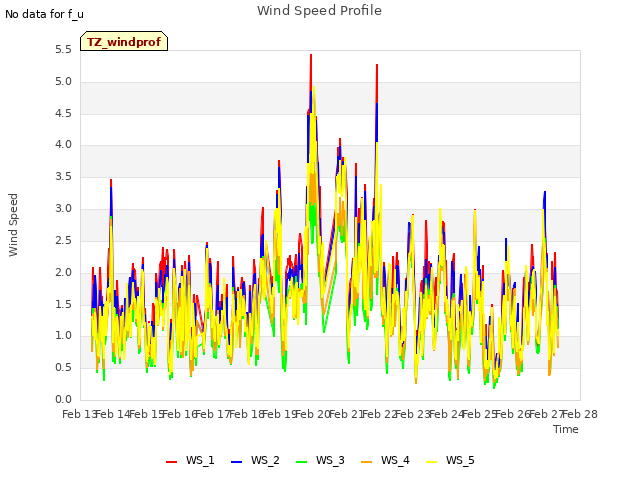This screenshot has height=480, width=640.
Task: Toggle the WS_4 legend entry
Action: click(x=385, y=460)
